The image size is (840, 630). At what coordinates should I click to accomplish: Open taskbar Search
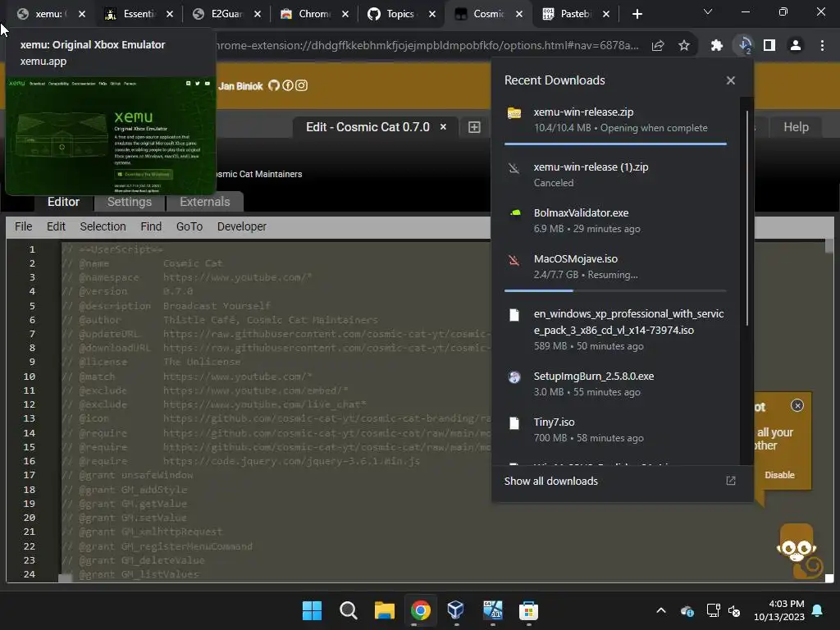(348, 610)
